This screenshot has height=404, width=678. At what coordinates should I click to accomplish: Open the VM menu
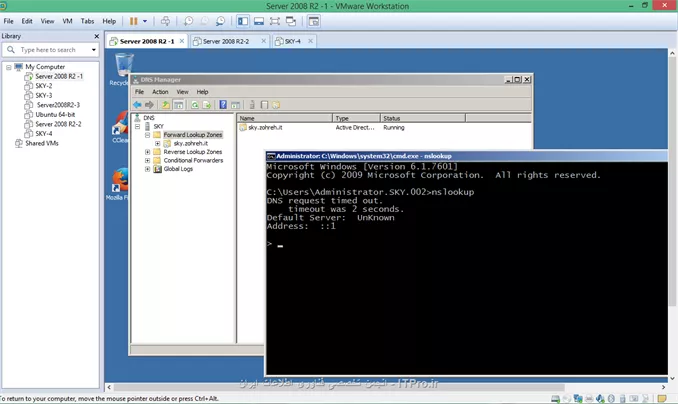[x=67, y=21]
